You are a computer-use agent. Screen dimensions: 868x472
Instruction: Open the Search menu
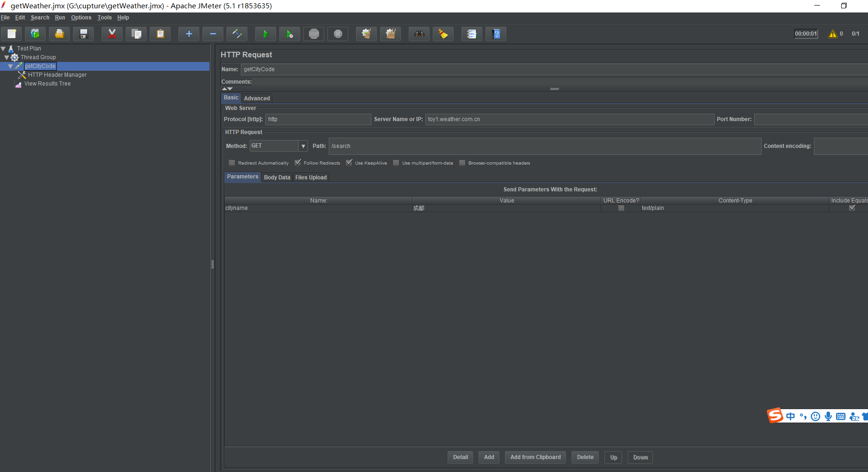point(40,18)
